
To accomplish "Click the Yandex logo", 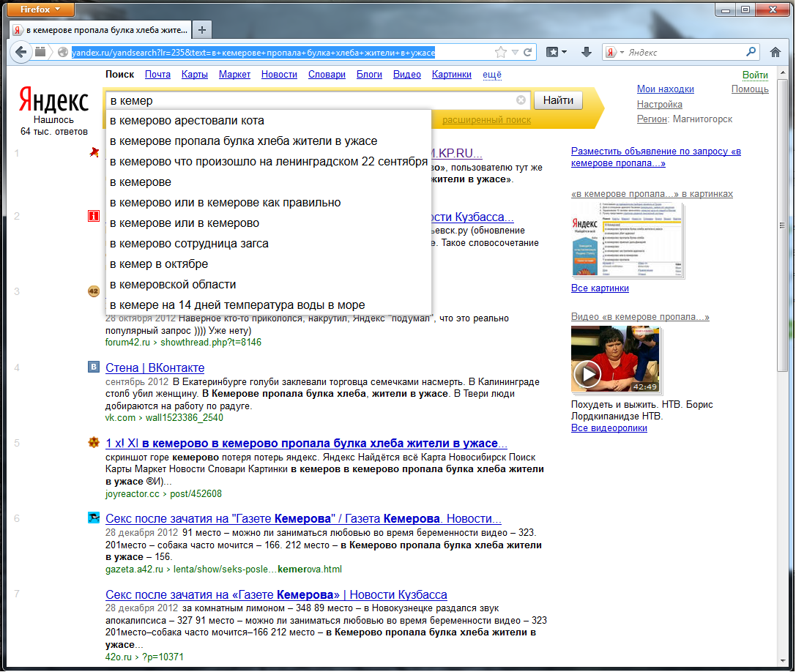I will 53,100.
